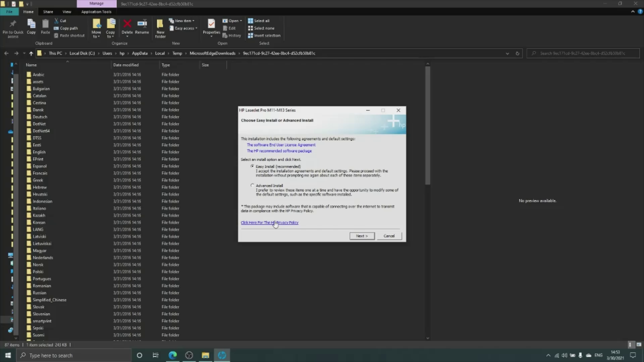Show hidden system tray icons
The width and height of the screenshot is (644, 362).
coord(548,355)
